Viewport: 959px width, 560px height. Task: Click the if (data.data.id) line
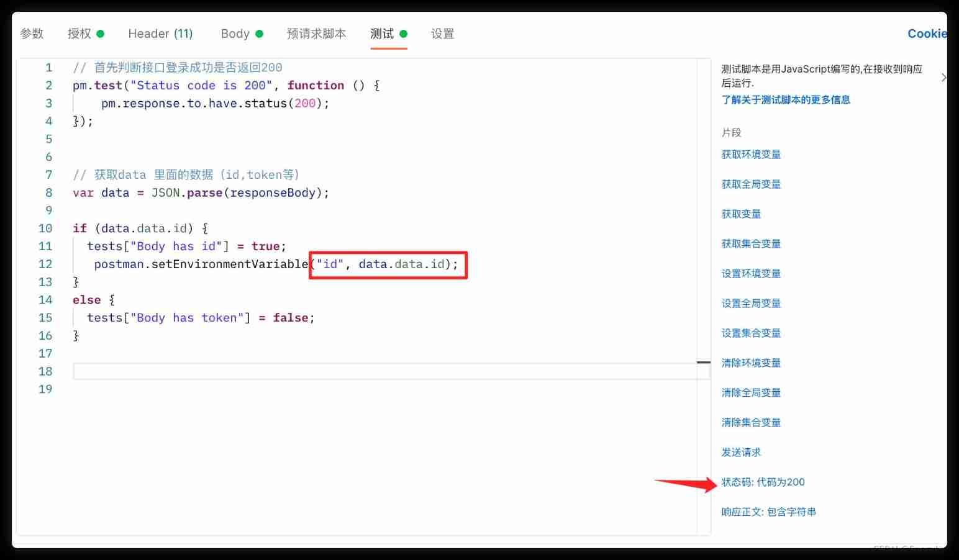pyautogui.click(x=140, y=228)
